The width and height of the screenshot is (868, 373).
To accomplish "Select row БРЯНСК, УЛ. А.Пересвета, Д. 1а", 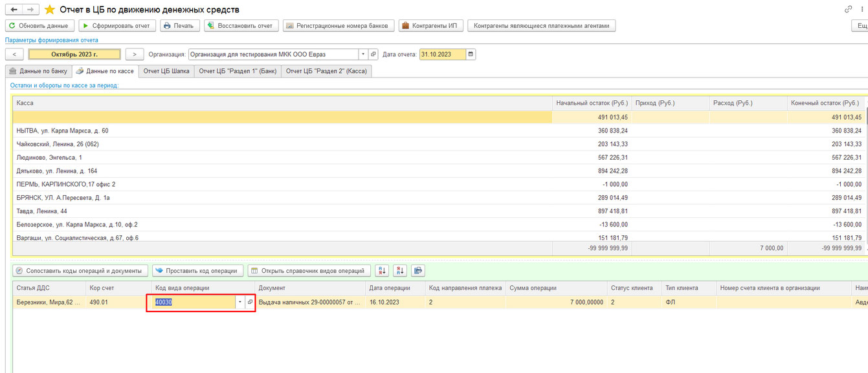I will [x=440, y=198].
